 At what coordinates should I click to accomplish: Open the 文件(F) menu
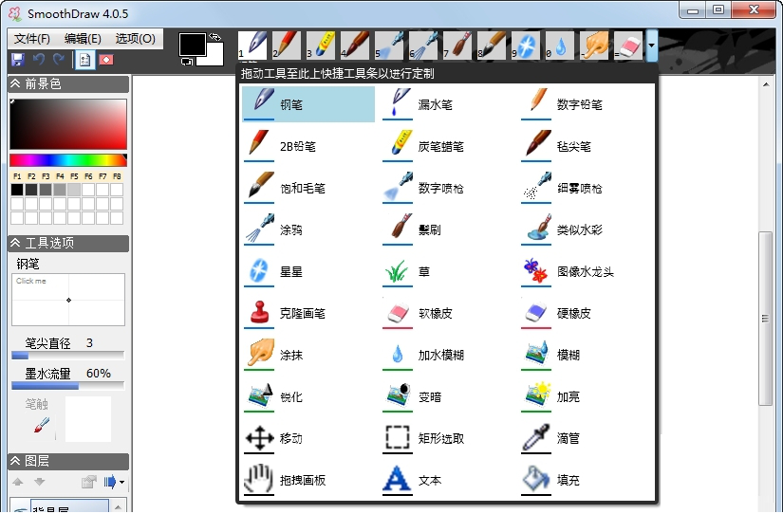tap(32, 39)
